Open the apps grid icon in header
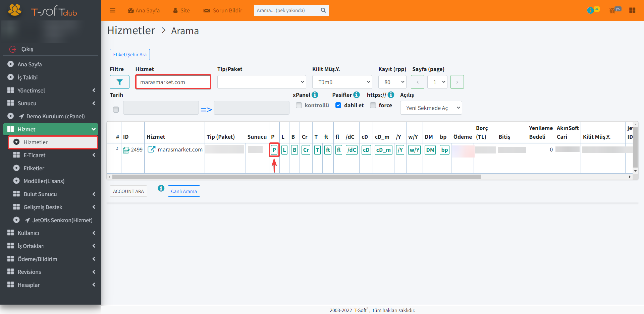The image size is (644, 314). 632,10
